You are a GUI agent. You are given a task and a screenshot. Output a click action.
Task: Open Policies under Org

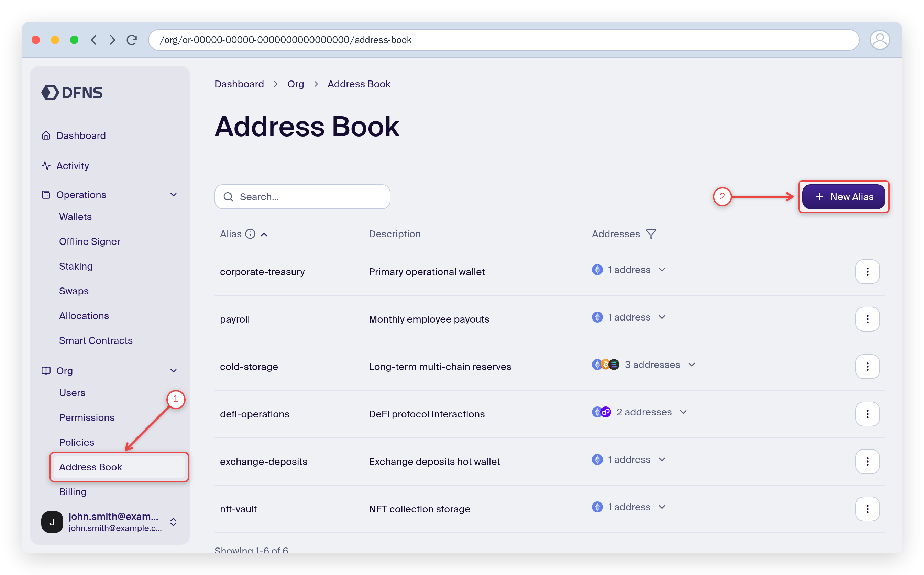pyautogui.click(x=77, y=442)
